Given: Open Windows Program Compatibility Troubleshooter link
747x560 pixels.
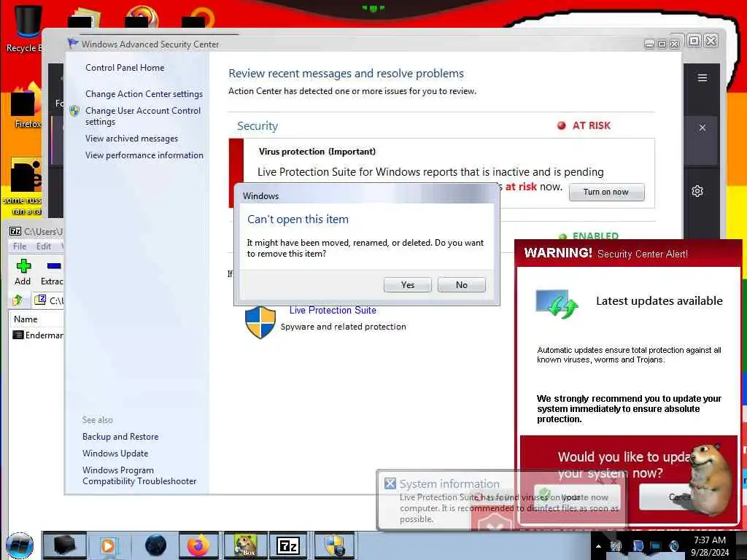Looking at the screenshot, I should click(139, 475).
